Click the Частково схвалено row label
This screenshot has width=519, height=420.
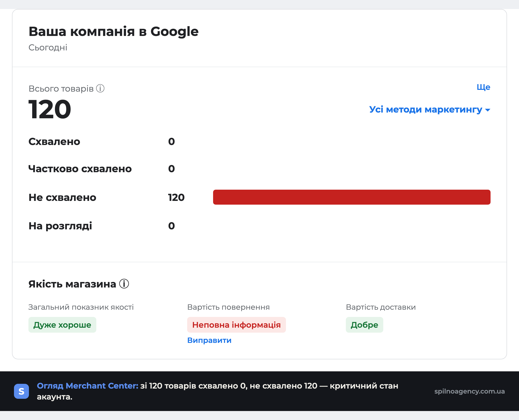coord(80,169)
